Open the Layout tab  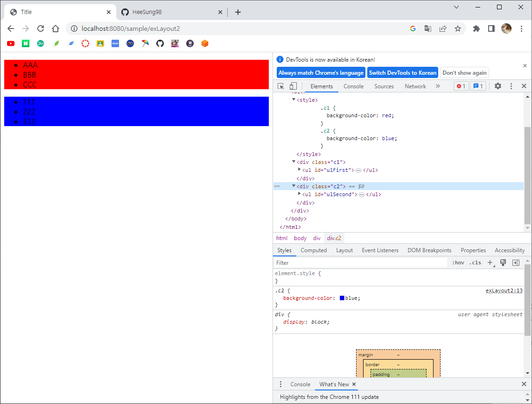344,250
